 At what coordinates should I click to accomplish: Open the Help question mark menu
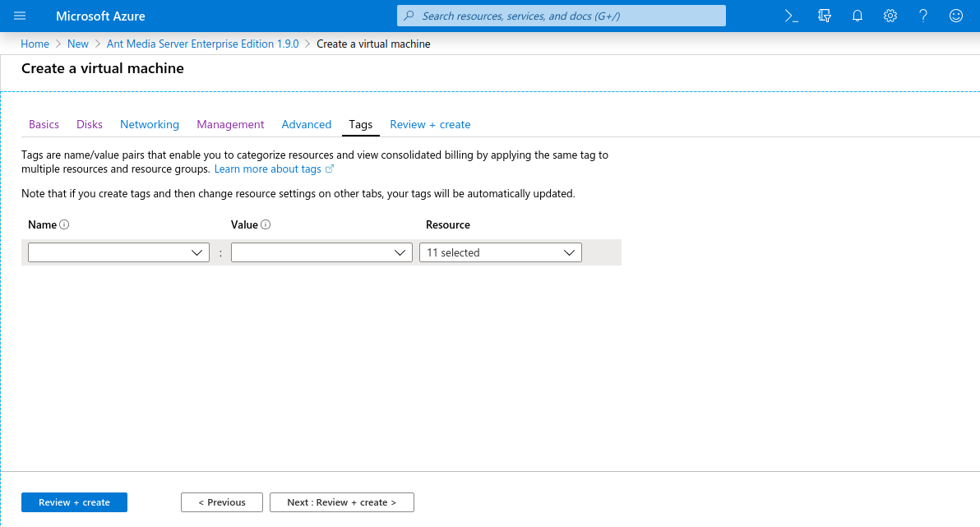923,16
